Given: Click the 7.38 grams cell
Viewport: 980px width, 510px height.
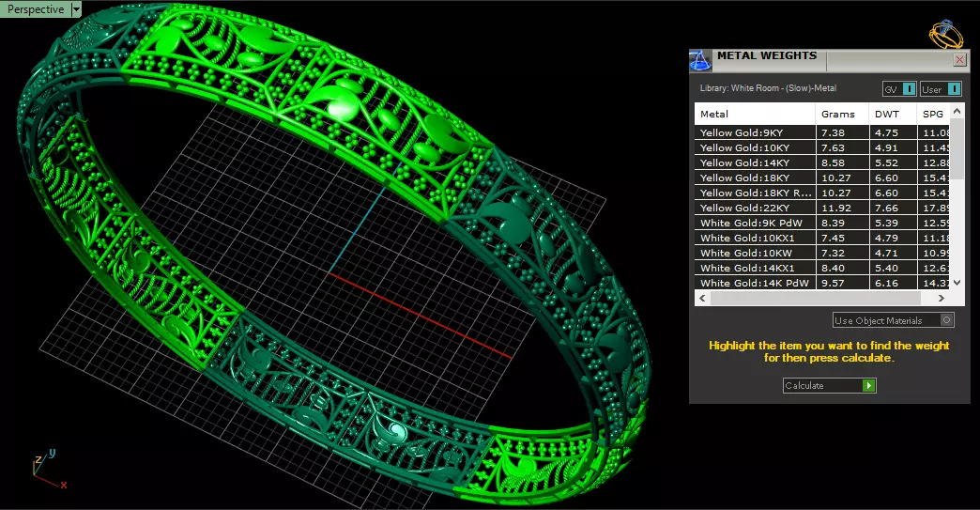Looking at the screenshot, I should pyautogui.click(x=842, y=132).
